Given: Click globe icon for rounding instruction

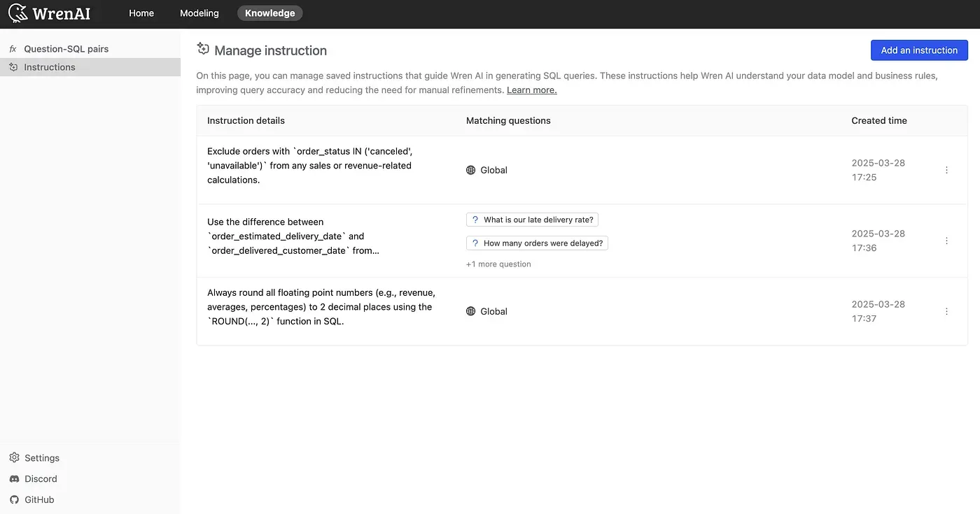Looking at the screenshot, I should click(471, 311).
